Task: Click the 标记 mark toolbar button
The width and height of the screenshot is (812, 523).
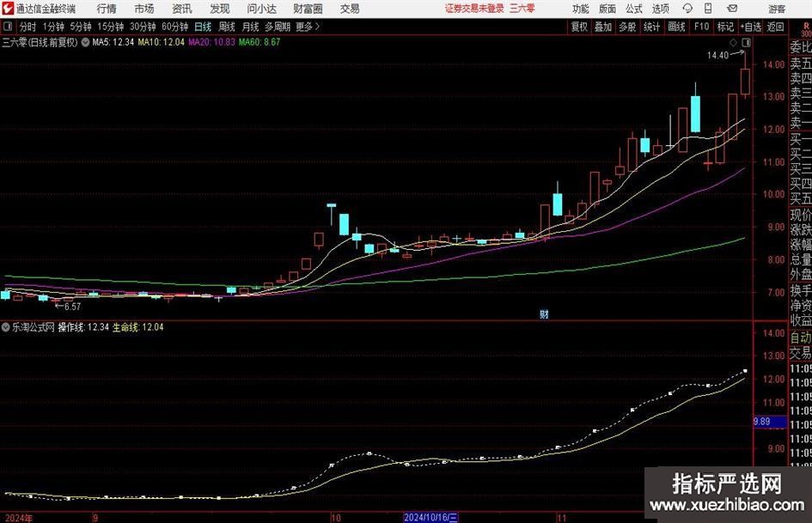Action: [725, 27]
